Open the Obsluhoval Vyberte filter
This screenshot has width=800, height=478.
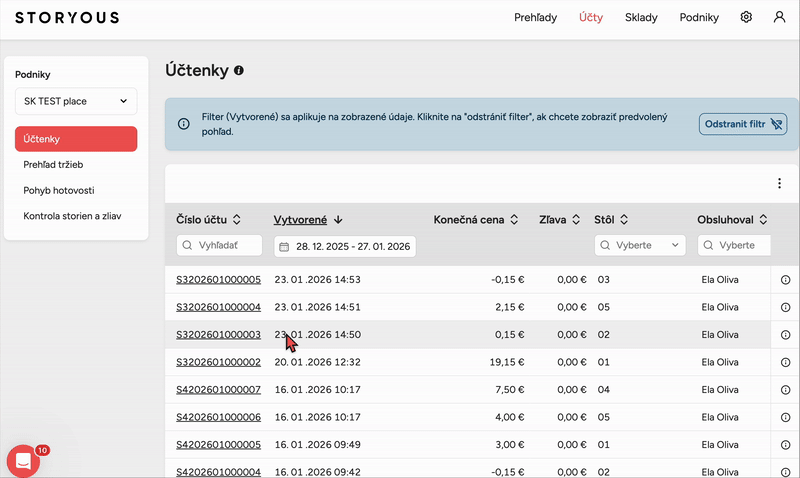coord(734,245)
